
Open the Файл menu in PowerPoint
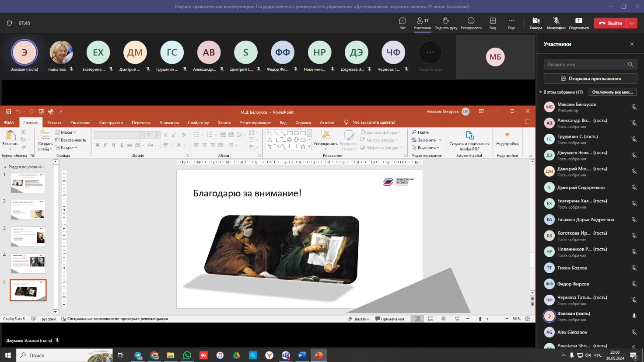click(9, 122)
